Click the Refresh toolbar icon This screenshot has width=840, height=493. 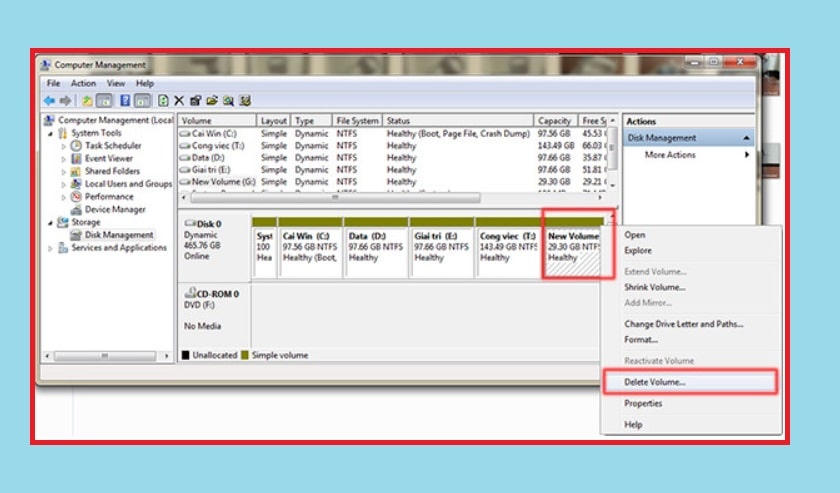(163, 100)
